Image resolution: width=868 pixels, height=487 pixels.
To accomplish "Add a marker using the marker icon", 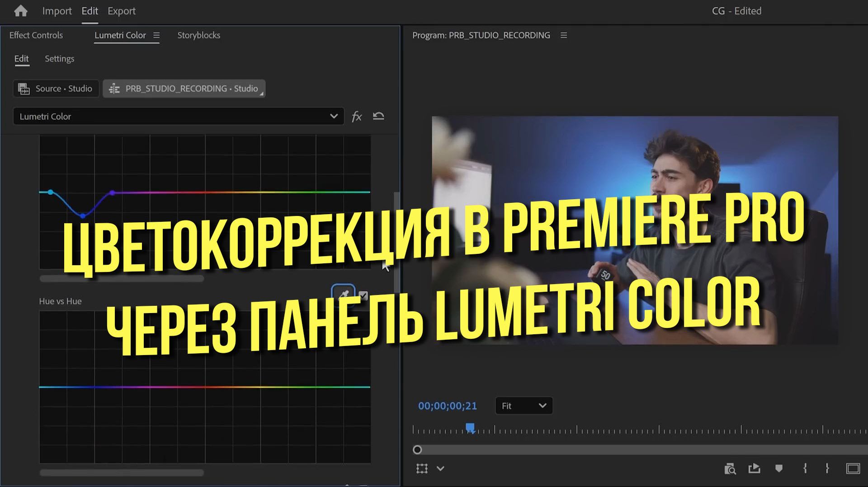I will coord(778,469).
